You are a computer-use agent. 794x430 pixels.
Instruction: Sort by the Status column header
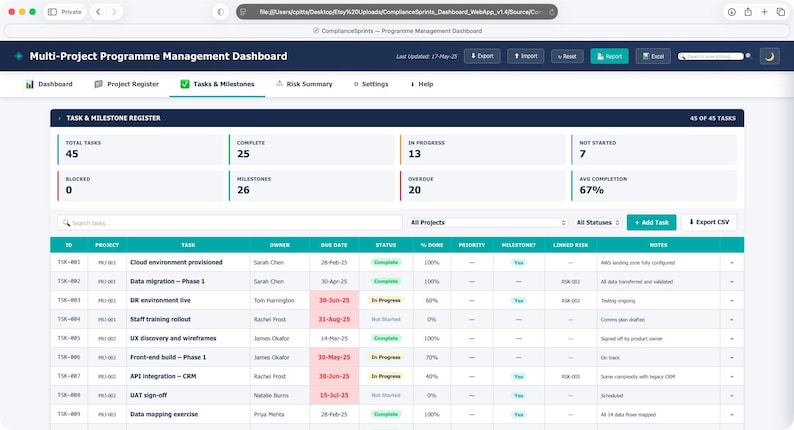[x=386, y=245]
